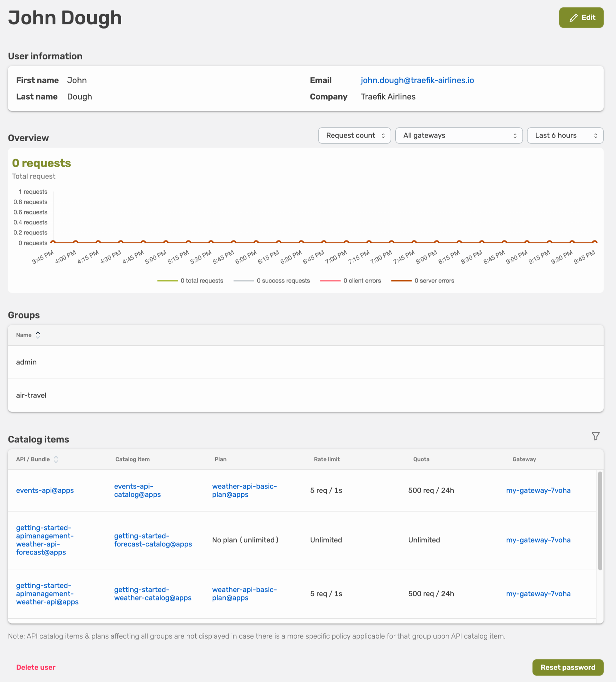This screenshot has width=616, height=682.
Task: Click the Edit button
Action: pos(581,18)
